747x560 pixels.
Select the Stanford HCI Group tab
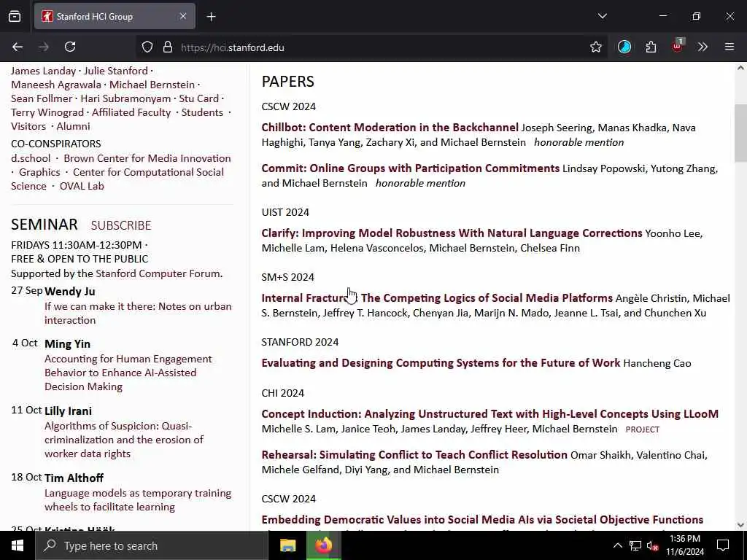(115, 17)
